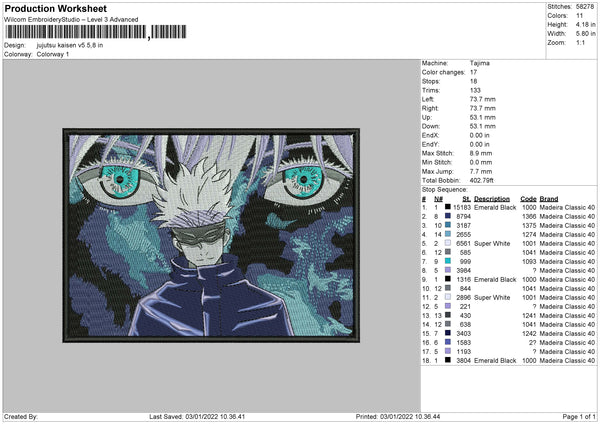Click the 'Code' column header
Image resolution: width=600 pixels, height=424 pixels.
pyautogui.click(x=528, y=199)
